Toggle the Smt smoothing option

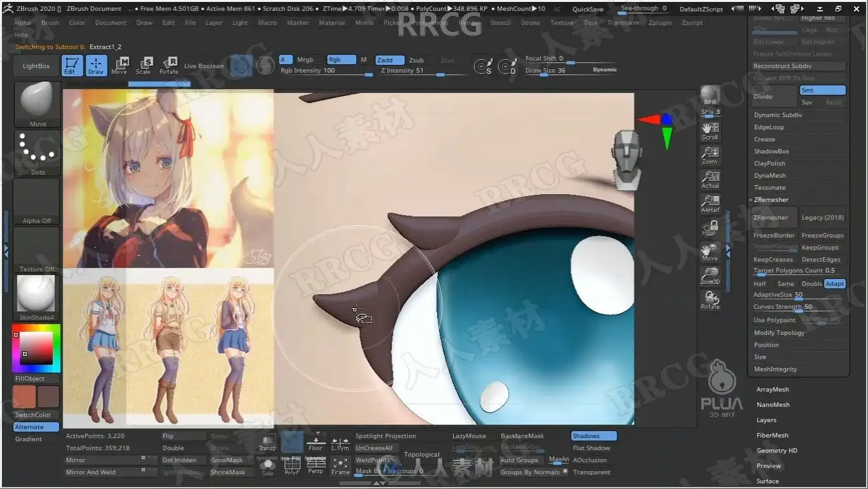[822, 90]
